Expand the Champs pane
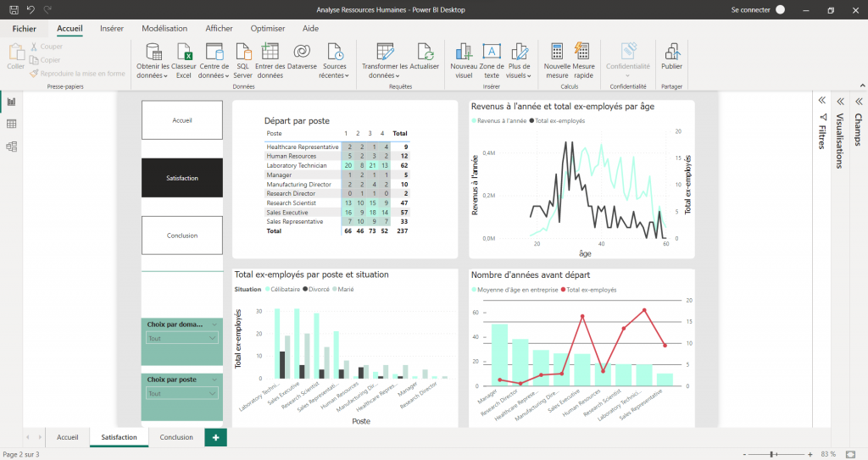 coord(859,102)
